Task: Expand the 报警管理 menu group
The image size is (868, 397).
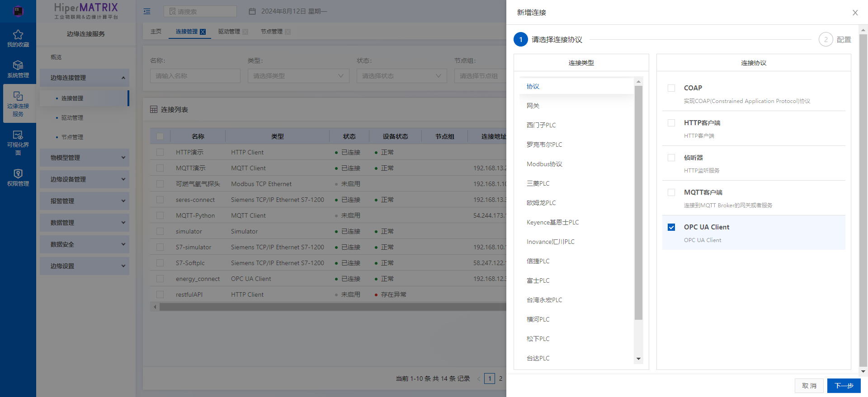Action: point(85,201)
